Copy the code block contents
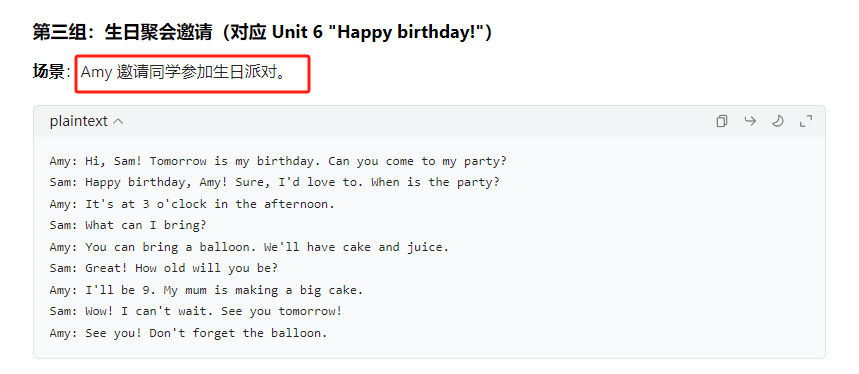Image resolution: width=859 pixels, height=374 pixels. click(721, 121)
